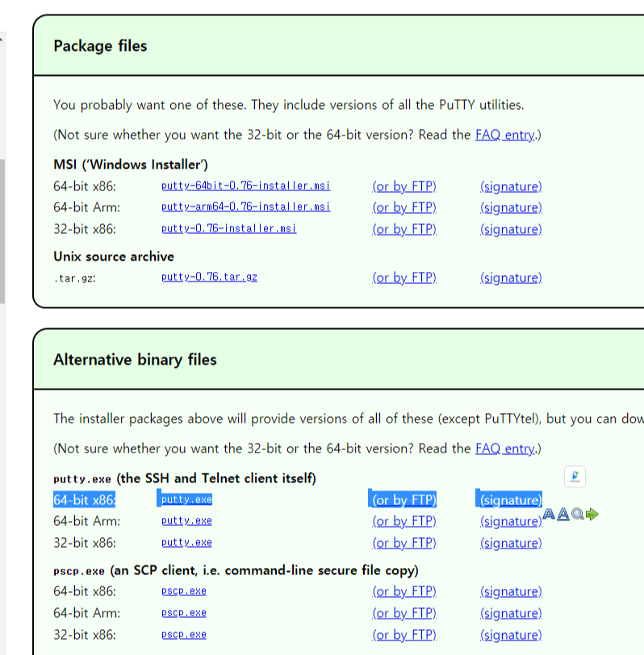Click the page's vertical scrollbar thumb
This screenshot has height=655, width=644.
pyautogui.click(x=2, y=231)
